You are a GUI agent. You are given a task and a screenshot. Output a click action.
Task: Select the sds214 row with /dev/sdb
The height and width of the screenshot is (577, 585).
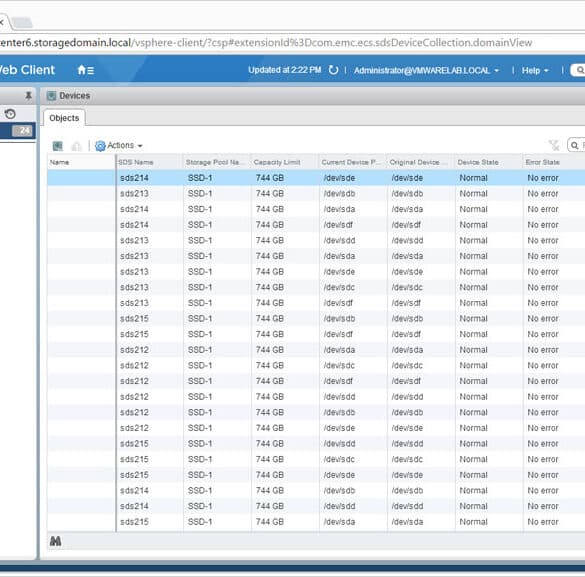pyautogui.click(x=316, y=491)
